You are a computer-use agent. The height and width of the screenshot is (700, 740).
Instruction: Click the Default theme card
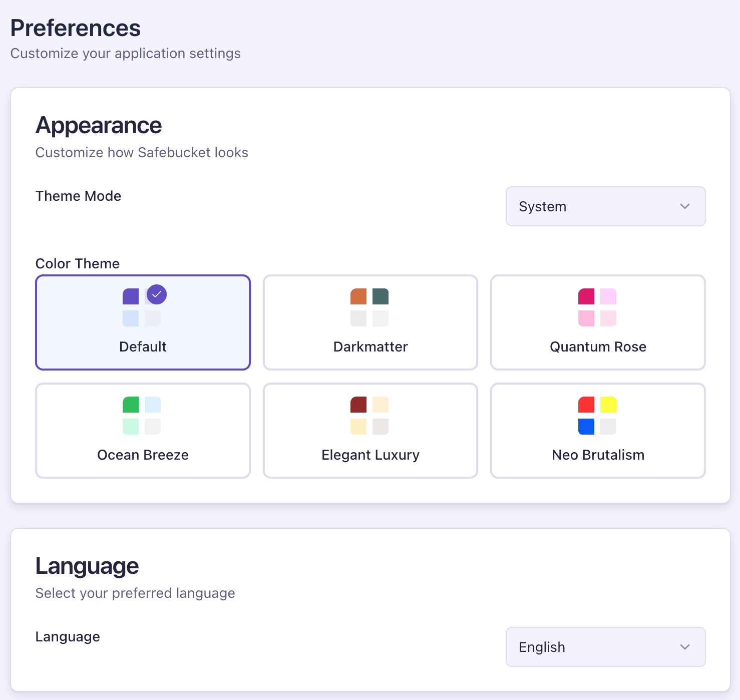click(143, 322)
